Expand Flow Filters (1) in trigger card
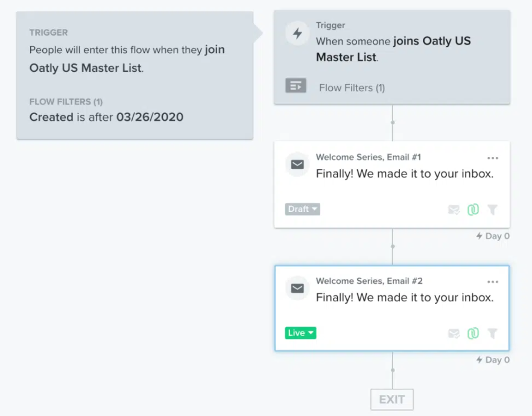The width and height of the screenshot is (532, 416). (x=352, y=88)
